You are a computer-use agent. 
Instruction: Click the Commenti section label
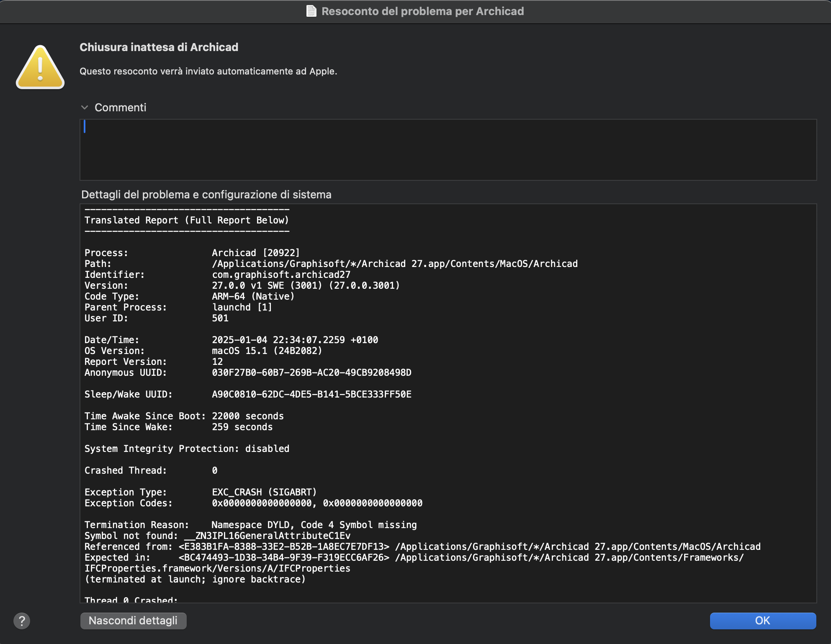click(121, 108)
